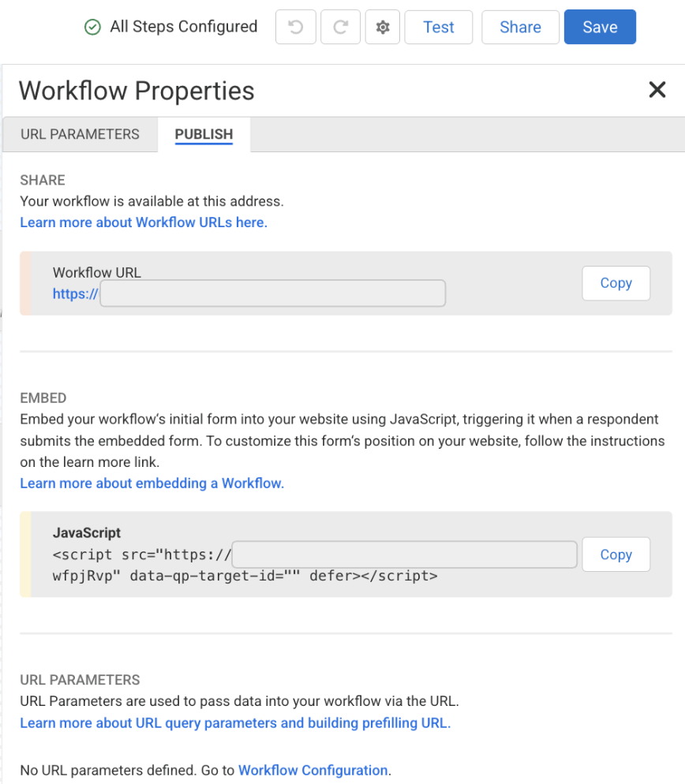The height and width of the screenshot is (784, 685).
Task: Close the Workflow Properties panel
Action: [657, 90]
